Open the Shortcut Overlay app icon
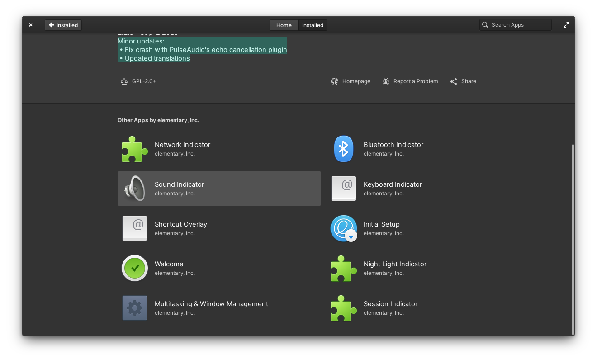Viewport: 597px width, 364px height. tap(134, 228)
